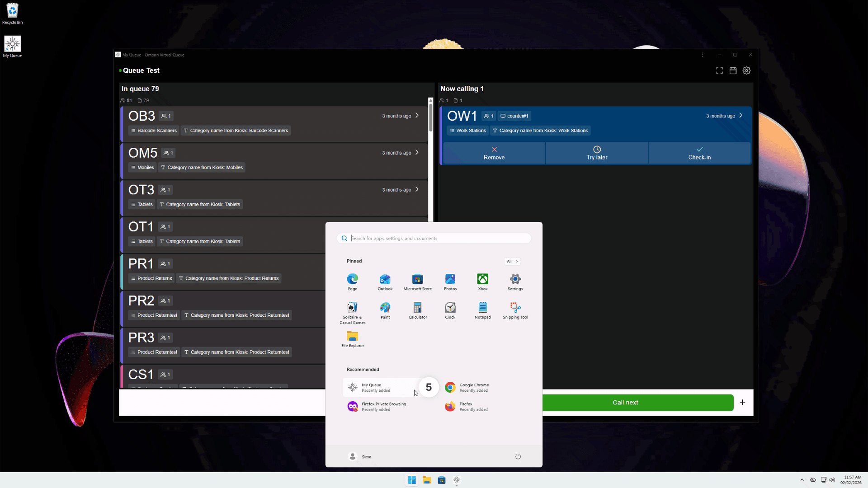Click the Windows Start button on taskbar
This screenshot has height=488, width=868.
pos(412,480)
